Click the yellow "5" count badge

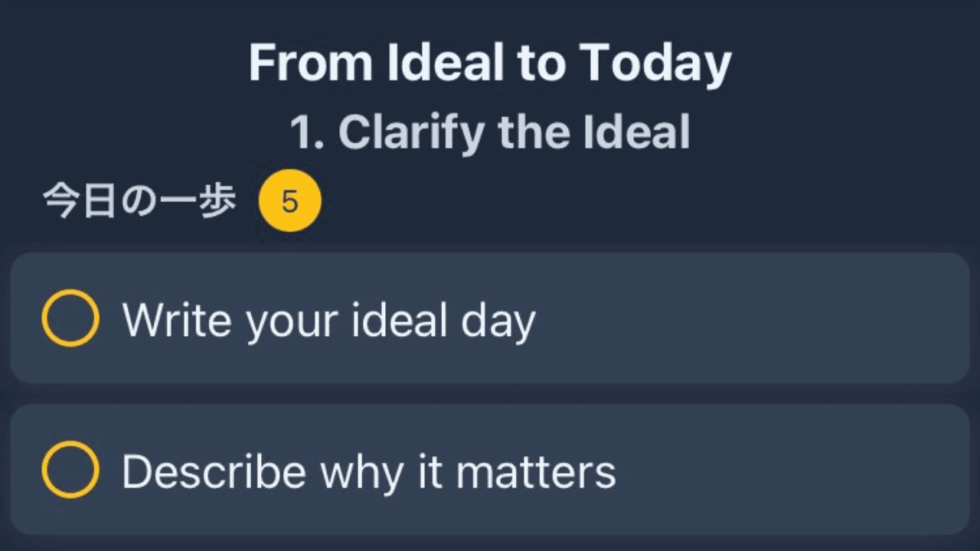tap(289, 201)
